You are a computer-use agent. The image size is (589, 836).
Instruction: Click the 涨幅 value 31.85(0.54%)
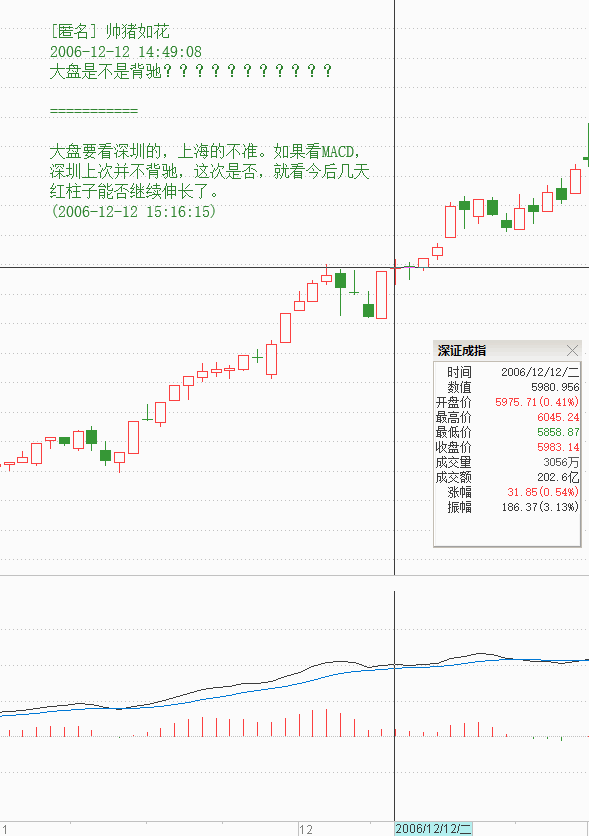point(542,492)
